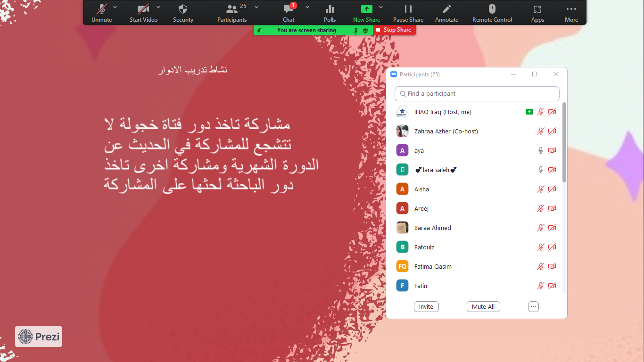Screen dimensions: 644x362
Task: Expand video options arrow beside Start Video
Action: [158, 7]
